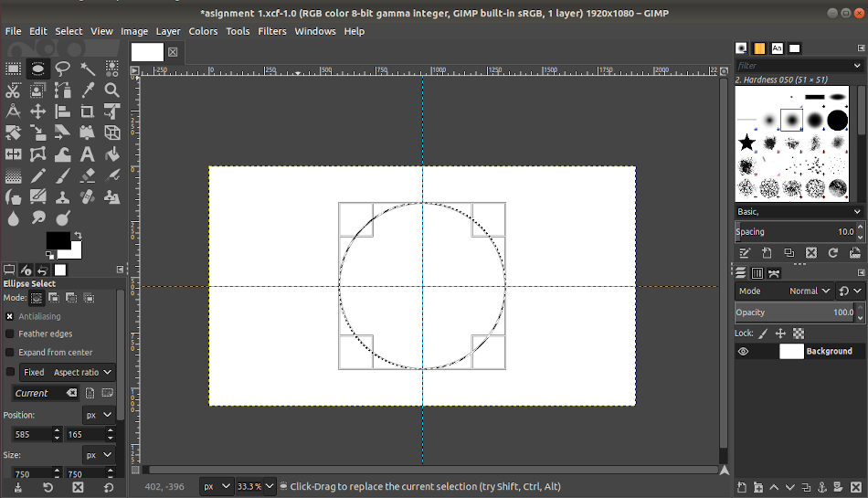Toggle the Antialiasing checkbox
The width and height of the screenshot is (868, 498).
[x=9, y=316]
